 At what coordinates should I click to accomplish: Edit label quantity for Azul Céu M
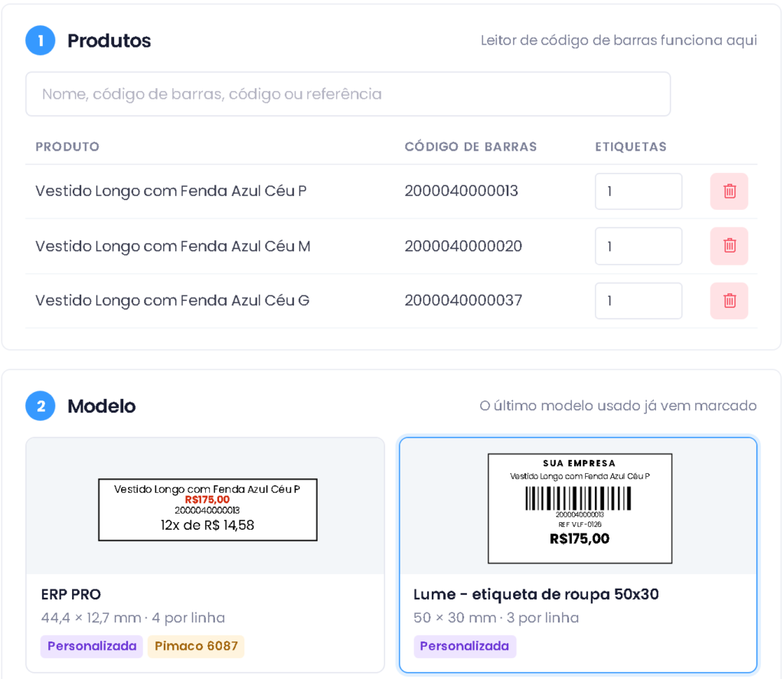[639, 246]
